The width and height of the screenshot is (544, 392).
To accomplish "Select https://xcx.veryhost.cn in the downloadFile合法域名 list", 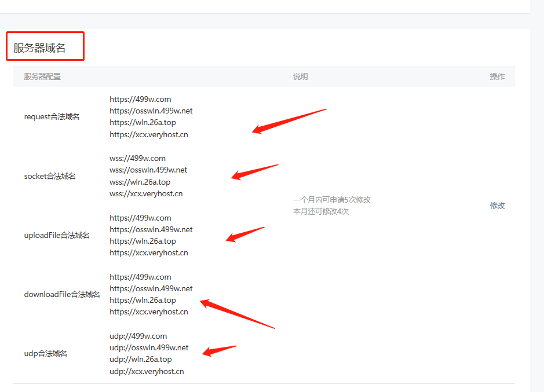I will (x=148, y=312).
